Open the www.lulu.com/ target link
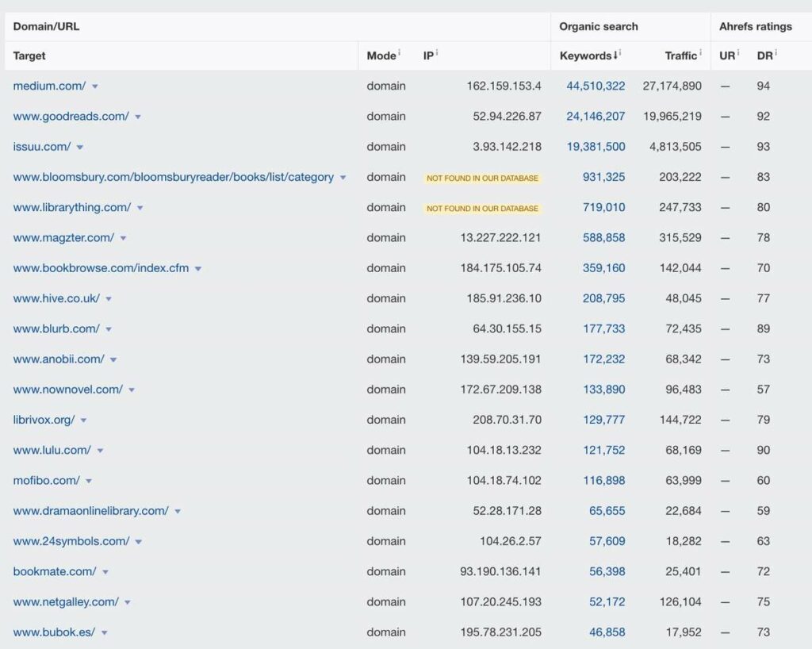Image resolution: width=812 pixels, height=649 pixels. coord(52,450)
